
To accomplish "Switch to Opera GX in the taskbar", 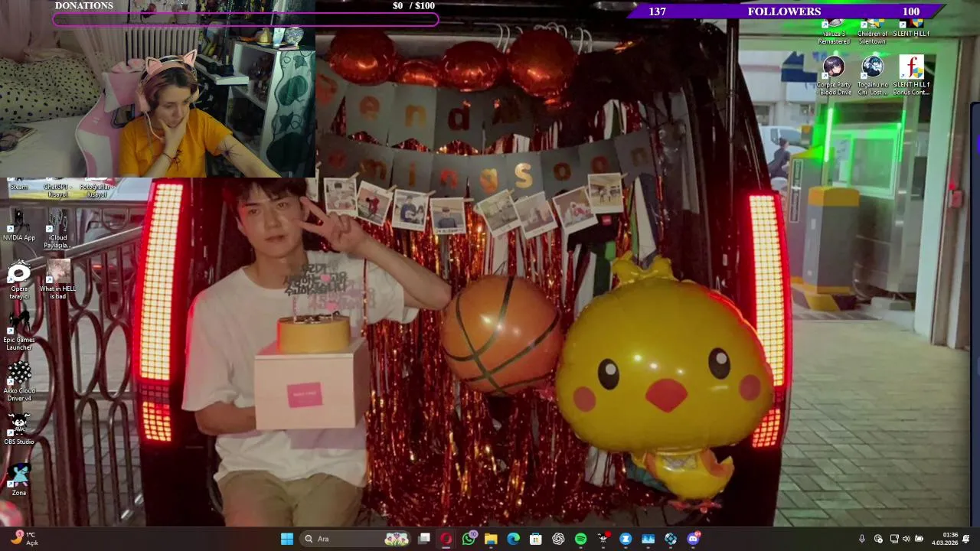I will (x=446, y=539).
